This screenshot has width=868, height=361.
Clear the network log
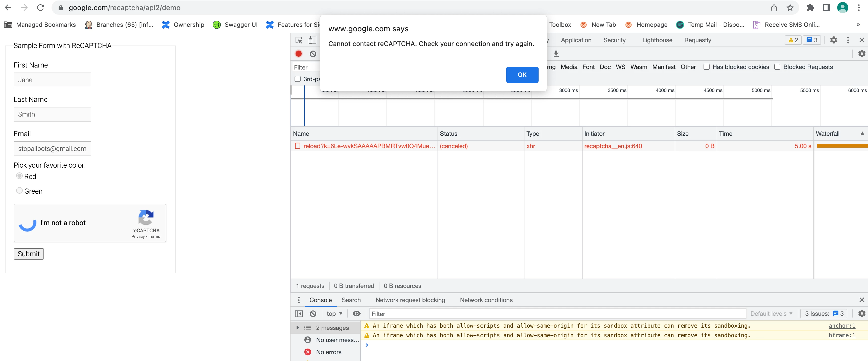[x=313, y=54]
